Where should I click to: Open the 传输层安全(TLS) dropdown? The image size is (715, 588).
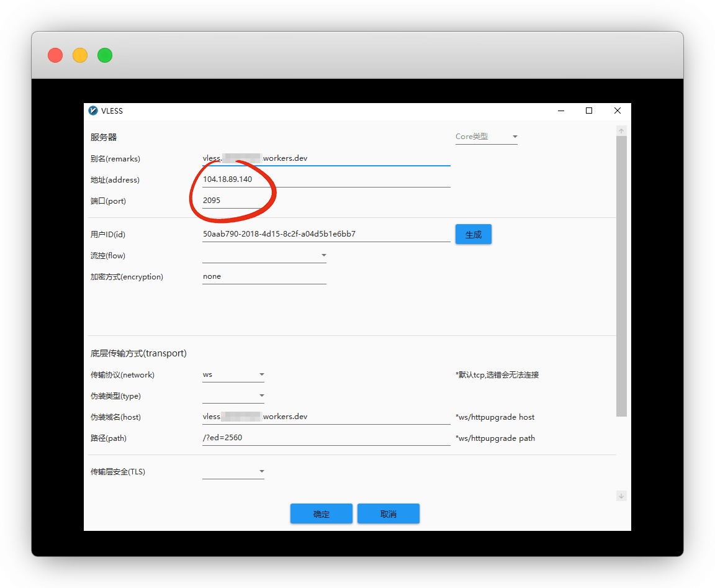pos(233,472)
